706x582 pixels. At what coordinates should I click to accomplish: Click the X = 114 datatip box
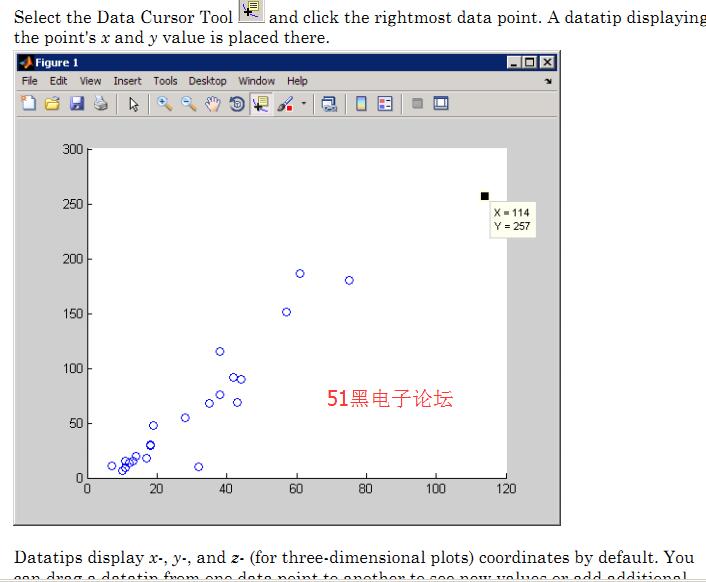(512, 219)
